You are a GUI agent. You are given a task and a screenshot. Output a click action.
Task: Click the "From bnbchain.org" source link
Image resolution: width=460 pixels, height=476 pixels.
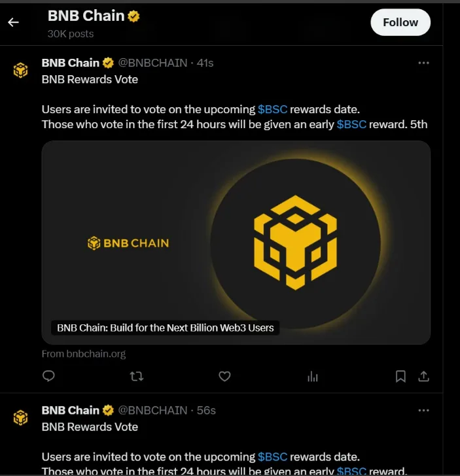tap(84, 354)
